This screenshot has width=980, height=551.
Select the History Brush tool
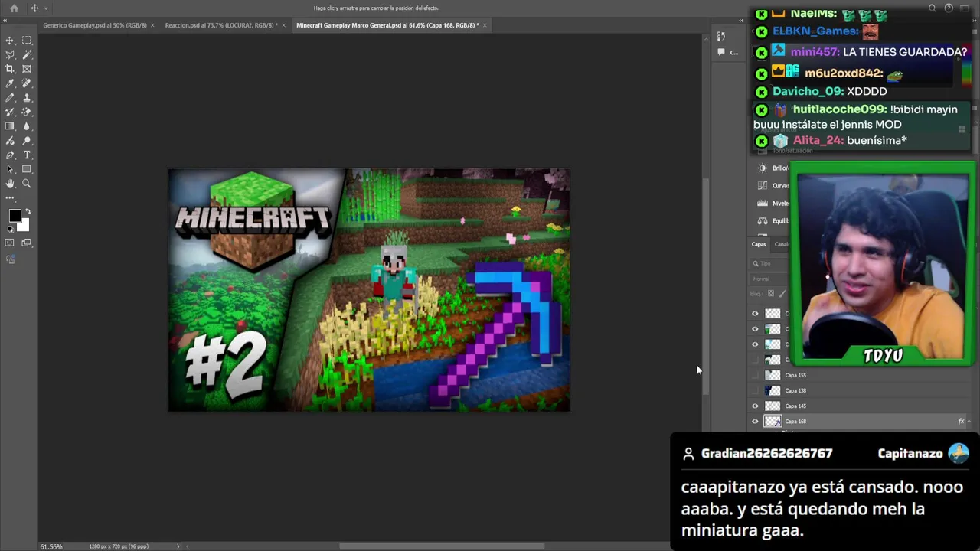tap(10, 112)
